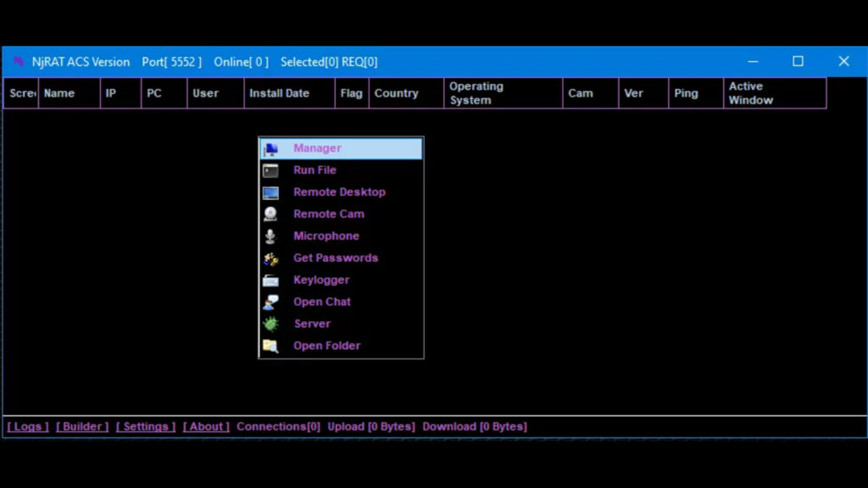Choose Open Chat from the context menu
868x488 pixels.
click(341, 302)
